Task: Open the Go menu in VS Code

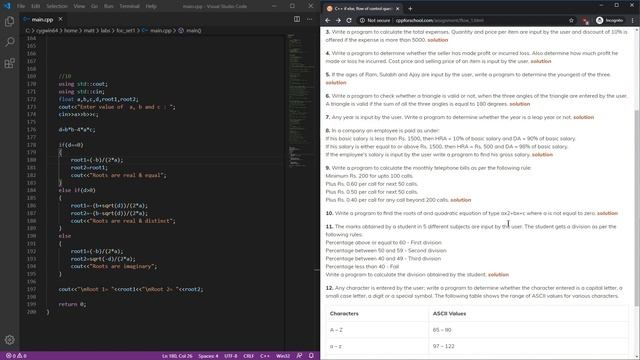Action: [x=94, y=6]
